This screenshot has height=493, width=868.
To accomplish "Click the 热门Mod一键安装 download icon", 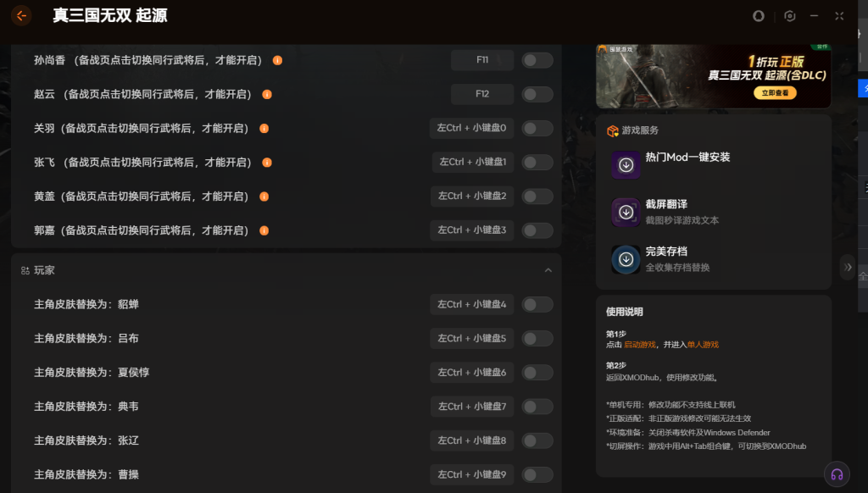I will pyautogui.click(x=626, y=164).
